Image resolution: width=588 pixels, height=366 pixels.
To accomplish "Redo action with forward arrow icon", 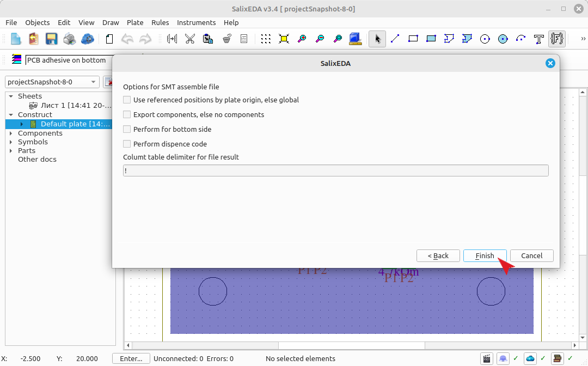I will (x=145, y=39).
